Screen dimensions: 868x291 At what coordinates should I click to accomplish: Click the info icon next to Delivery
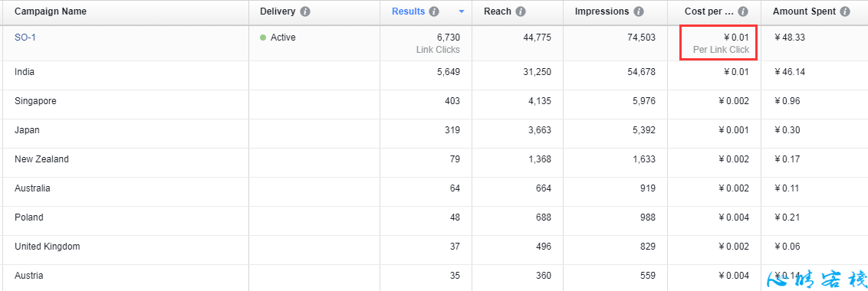click(305, 11)
